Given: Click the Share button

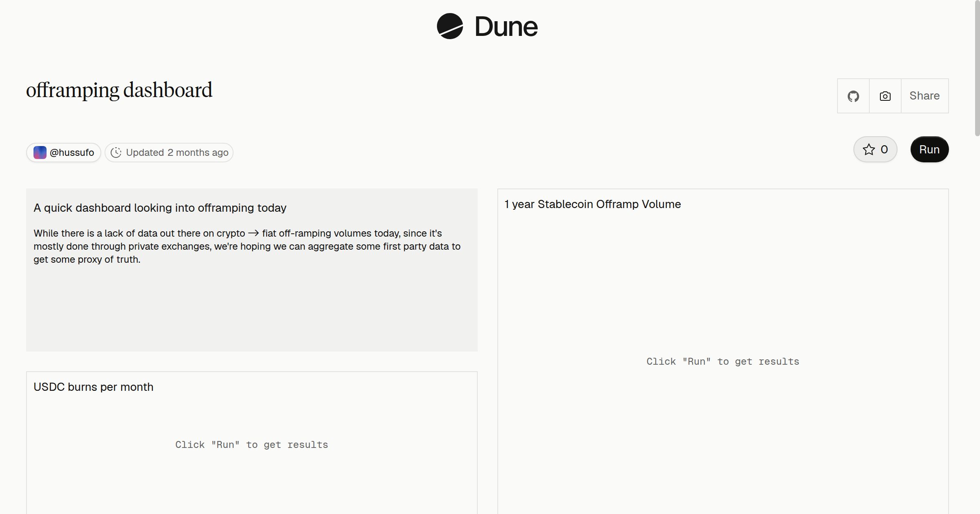Looking at the screenshot, I should point(924,96).
